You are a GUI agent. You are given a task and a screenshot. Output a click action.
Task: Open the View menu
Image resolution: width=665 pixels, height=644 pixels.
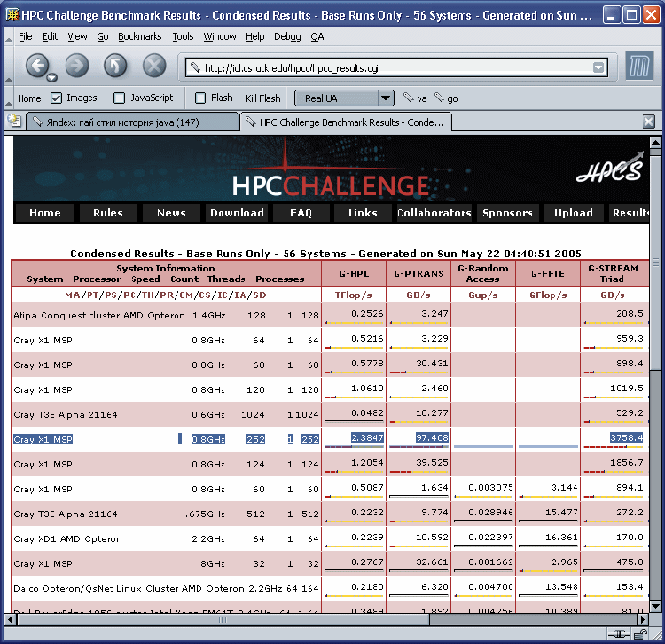click(x=77, y=37)
